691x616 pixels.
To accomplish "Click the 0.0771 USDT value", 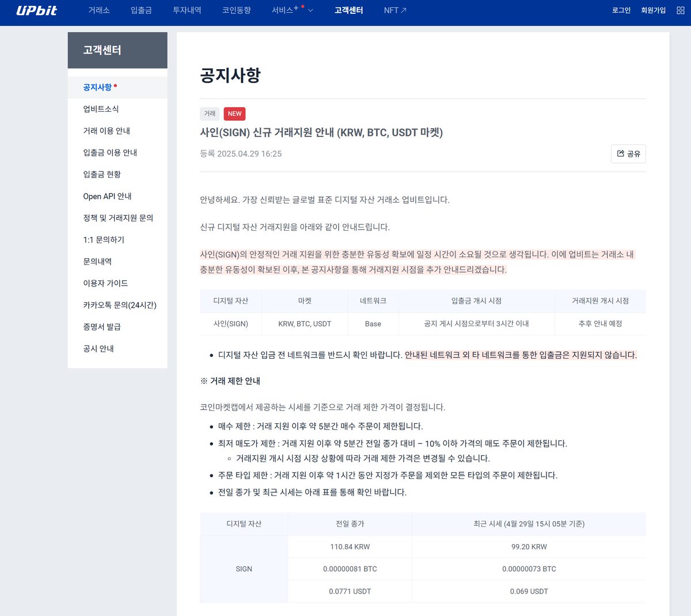I will pos(350,591).
